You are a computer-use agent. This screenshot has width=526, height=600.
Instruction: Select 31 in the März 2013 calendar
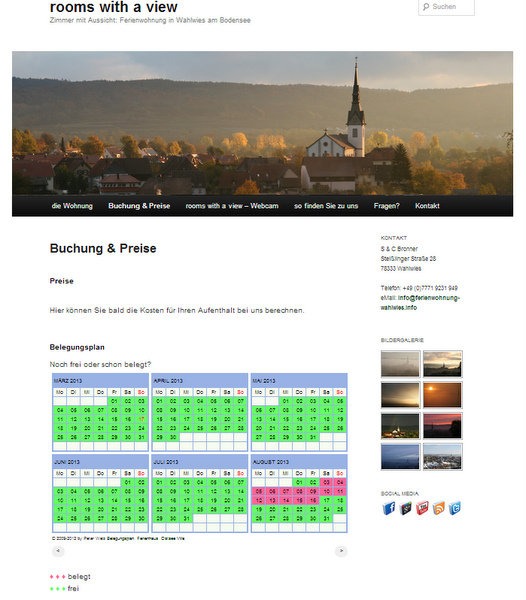tap(141, 437)
